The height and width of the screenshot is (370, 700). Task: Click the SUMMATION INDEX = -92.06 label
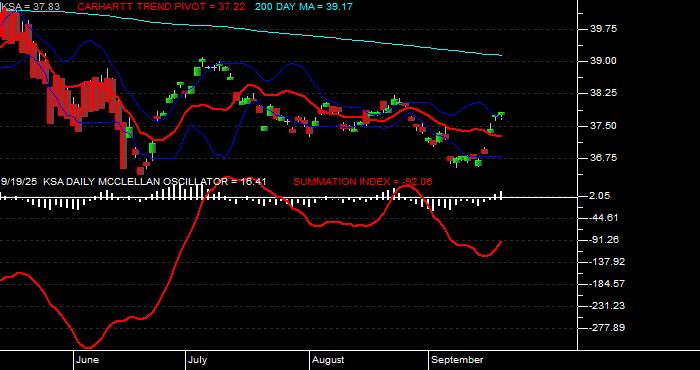(362, 182)
